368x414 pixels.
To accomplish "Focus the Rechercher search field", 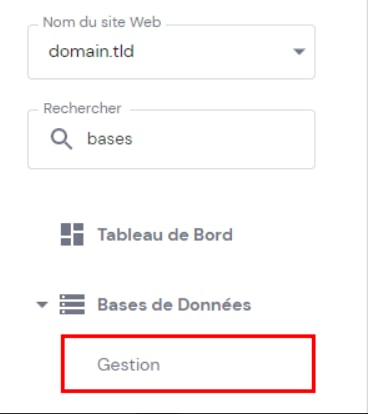I will tap(171, 139).
